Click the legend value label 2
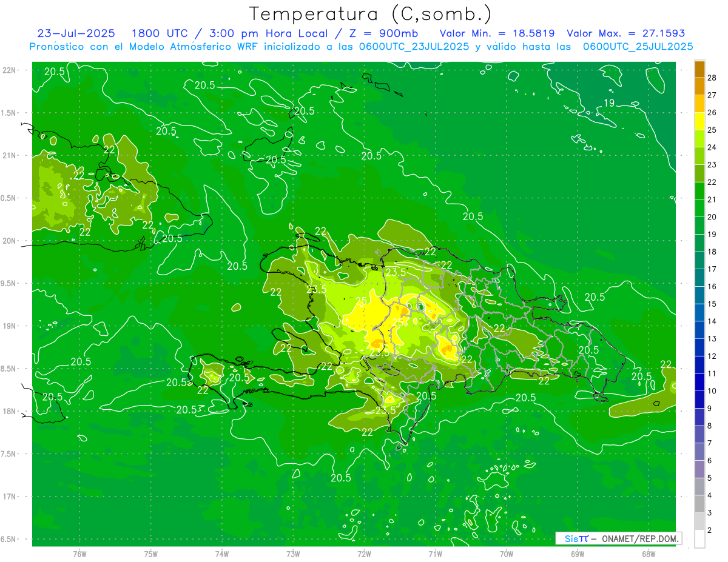 coord(709,530)
